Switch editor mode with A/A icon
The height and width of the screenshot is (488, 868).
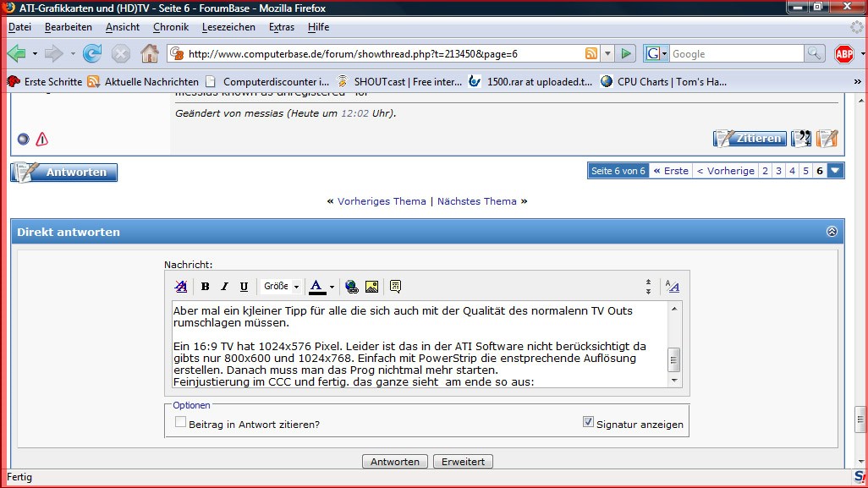(672, 286)
